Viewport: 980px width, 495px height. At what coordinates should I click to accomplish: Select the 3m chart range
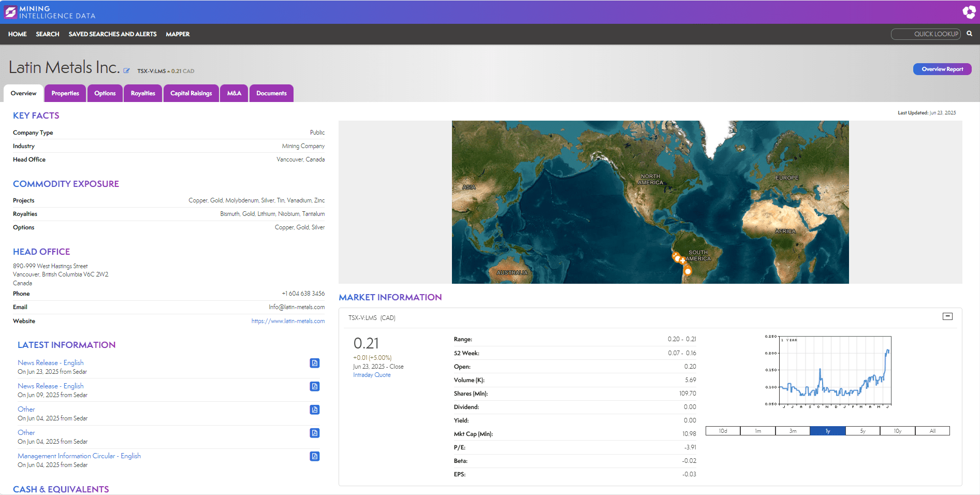click(x=793, y=431)
